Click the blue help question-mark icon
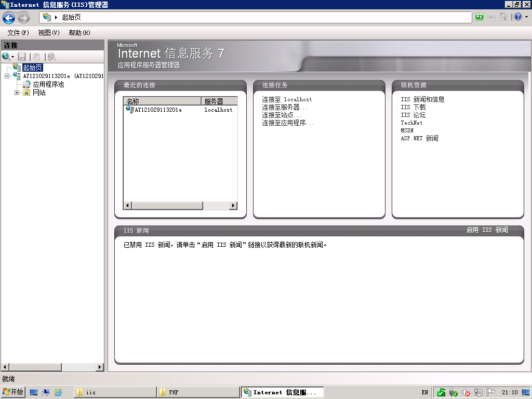Viewport: 532px width, 399px height. pos(518,17)
